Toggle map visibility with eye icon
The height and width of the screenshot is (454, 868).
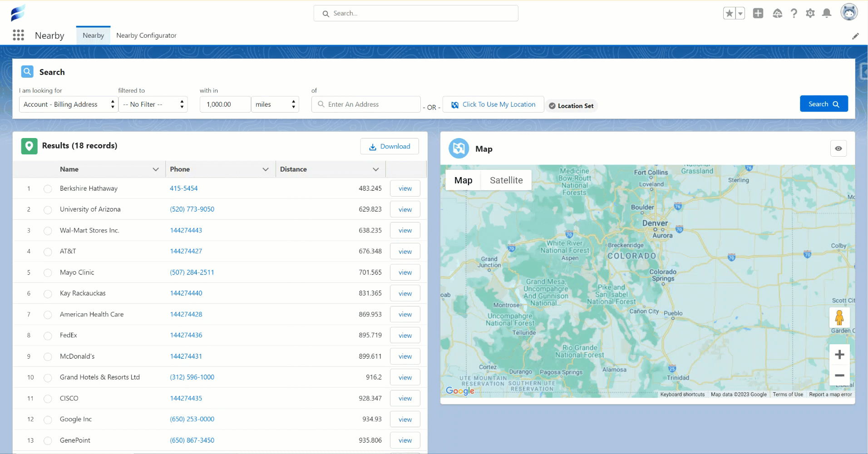(838, 148)
